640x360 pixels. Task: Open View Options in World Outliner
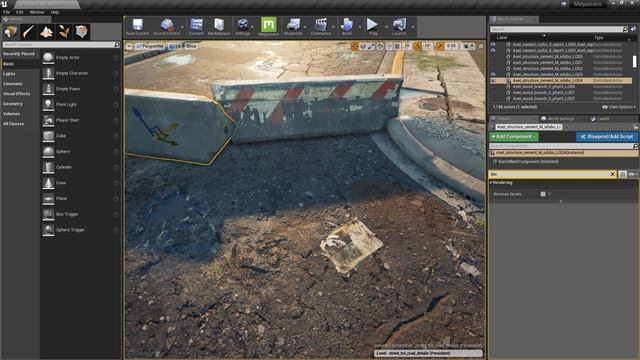[619, 107]
